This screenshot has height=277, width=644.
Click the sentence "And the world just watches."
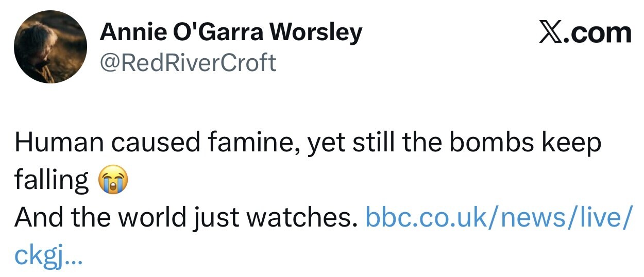tap(185, 218)
